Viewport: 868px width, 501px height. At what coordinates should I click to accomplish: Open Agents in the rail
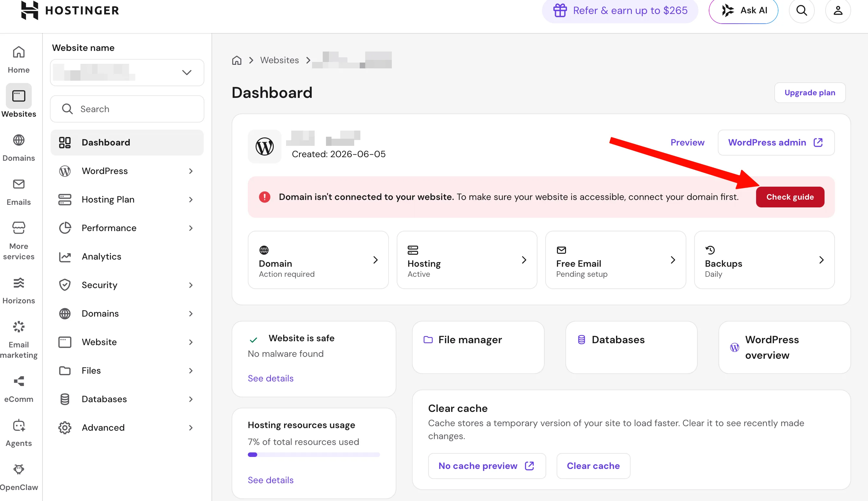click(18, 433)
